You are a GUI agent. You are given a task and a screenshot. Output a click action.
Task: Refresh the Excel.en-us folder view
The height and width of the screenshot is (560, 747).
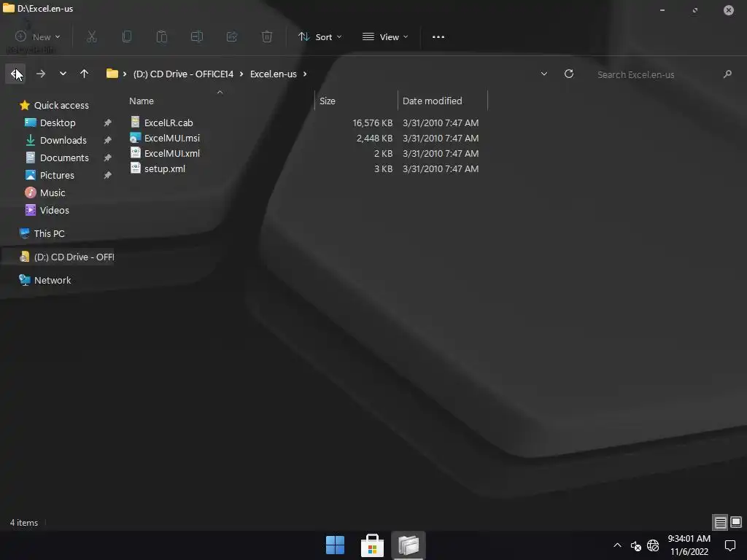point(569,74)
